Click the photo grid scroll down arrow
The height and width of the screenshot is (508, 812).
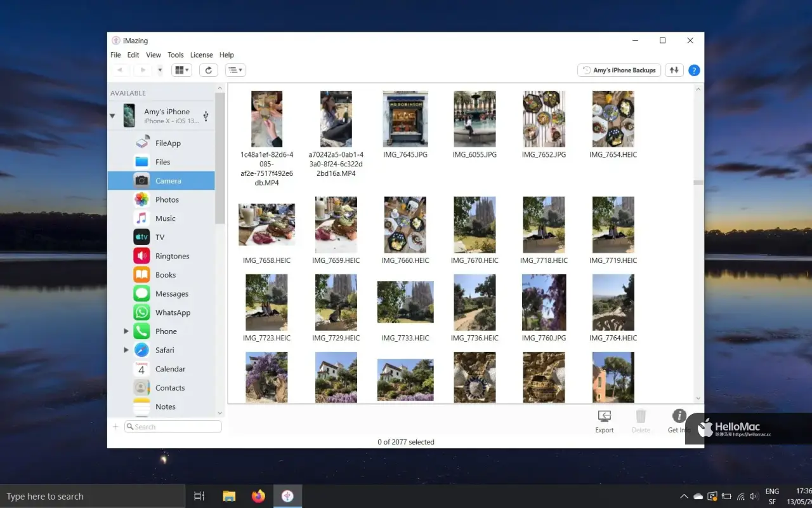click(698, 398)
